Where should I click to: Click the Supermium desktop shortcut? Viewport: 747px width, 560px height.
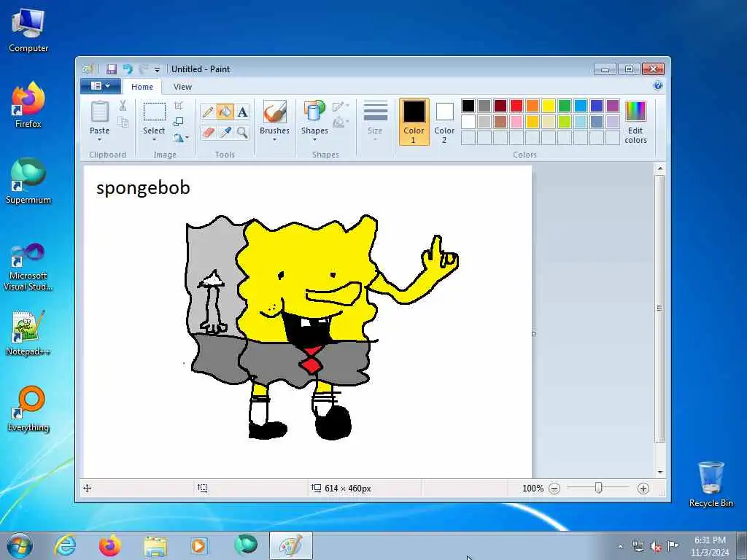pyautogui.click(x=28, y=181)
